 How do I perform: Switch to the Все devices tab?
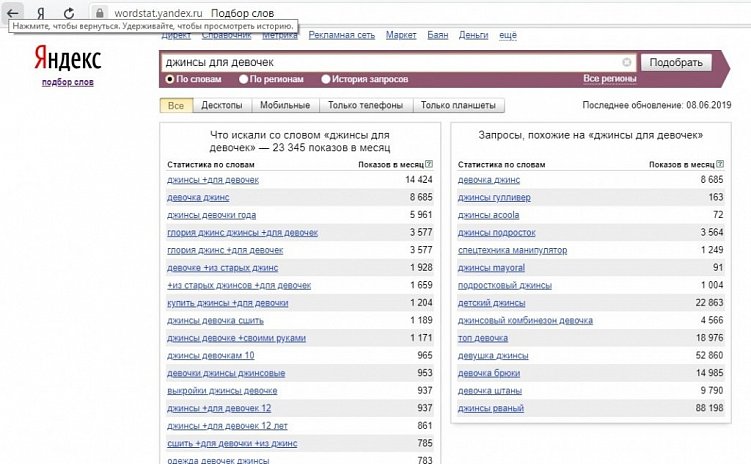tap(176, 105)
